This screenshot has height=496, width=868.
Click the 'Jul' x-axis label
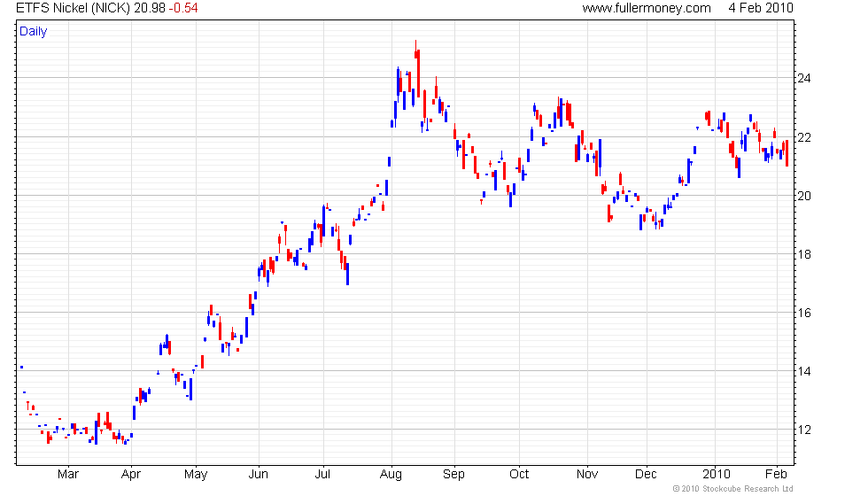click(322, 475)
